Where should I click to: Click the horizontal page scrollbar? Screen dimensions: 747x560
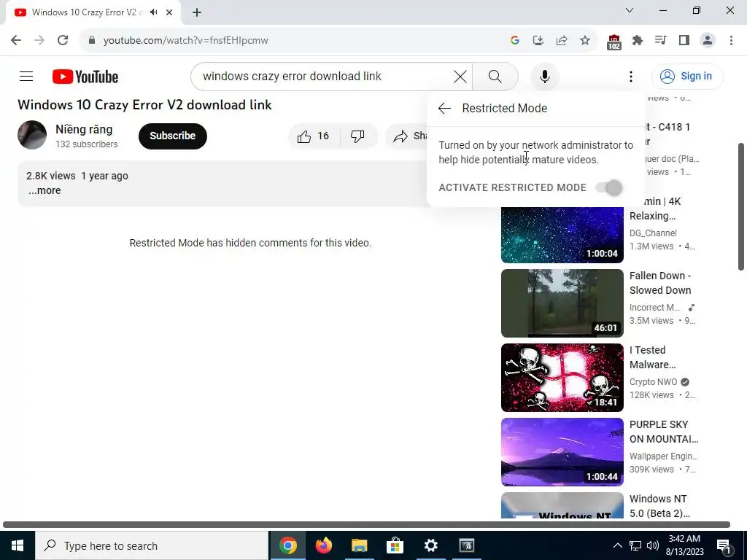point(366,525)
